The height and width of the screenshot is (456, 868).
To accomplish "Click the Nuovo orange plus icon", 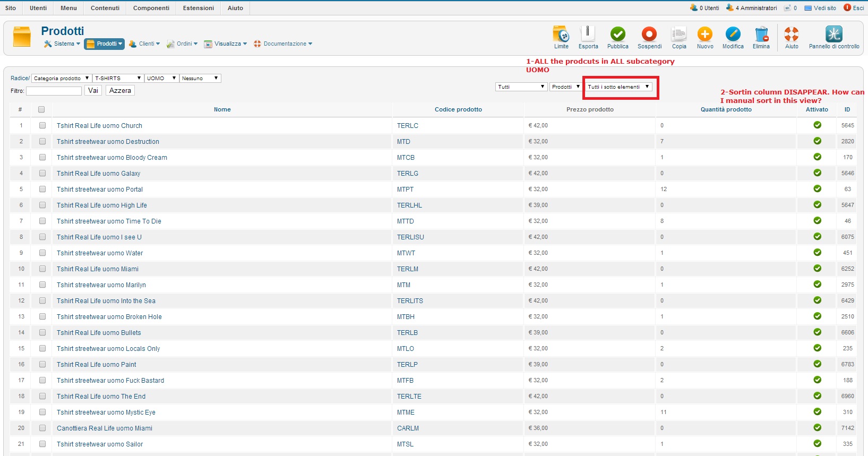I will tap(704, 35).
